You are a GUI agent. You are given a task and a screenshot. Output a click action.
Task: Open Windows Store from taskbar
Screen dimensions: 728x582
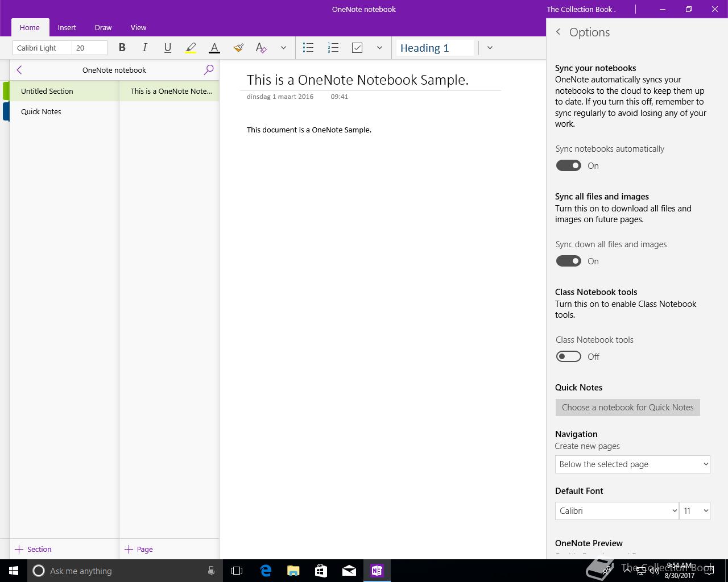[x=321, y=571]
